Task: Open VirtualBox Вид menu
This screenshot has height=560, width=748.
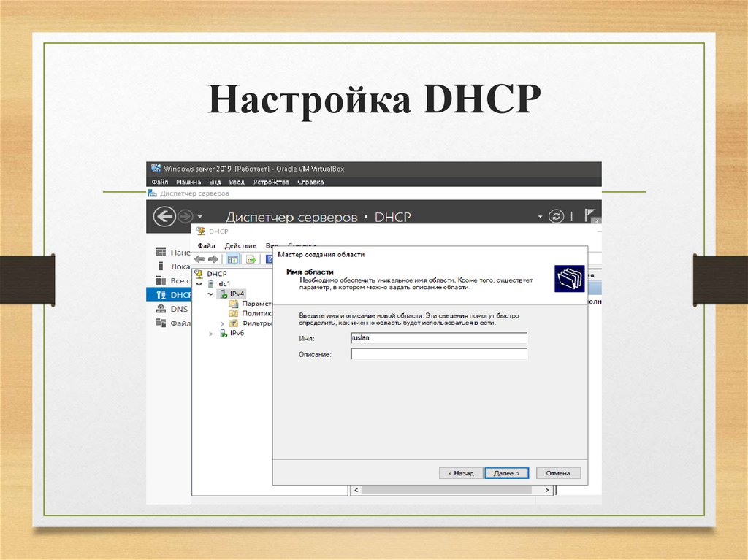Action: coord(215,182)
